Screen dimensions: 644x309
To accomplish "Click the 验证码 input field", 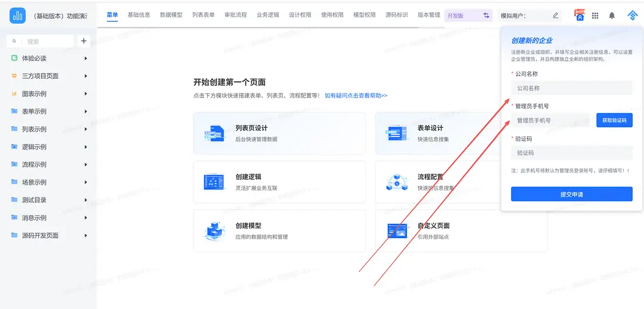I will [x=572, y=153].
